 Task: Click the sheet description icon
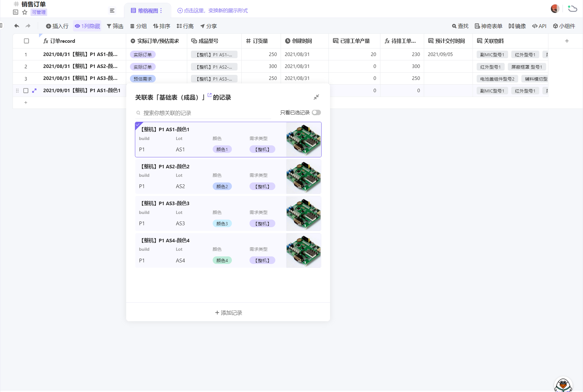15,12
